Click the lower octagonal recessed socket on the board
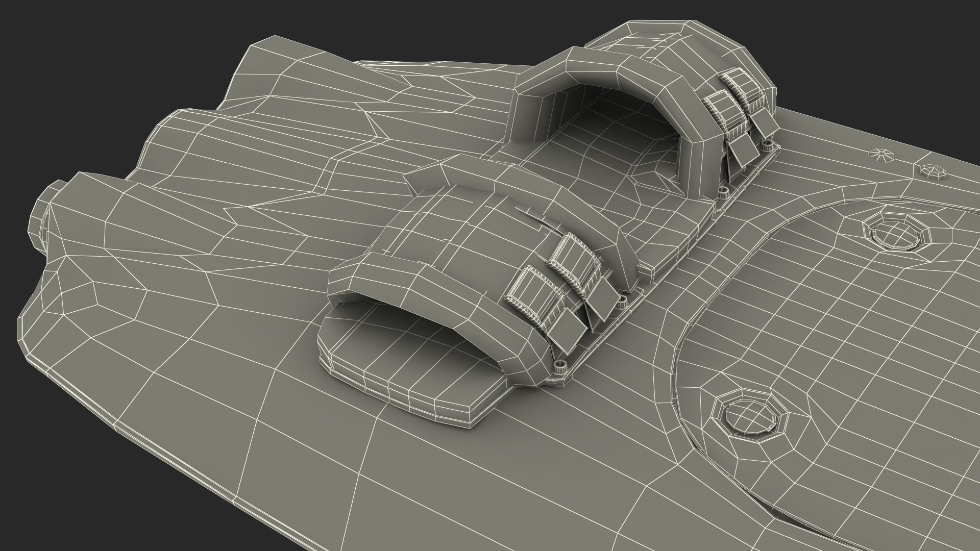Viewport: 980px width, 551px height. (x=750, y=416)
